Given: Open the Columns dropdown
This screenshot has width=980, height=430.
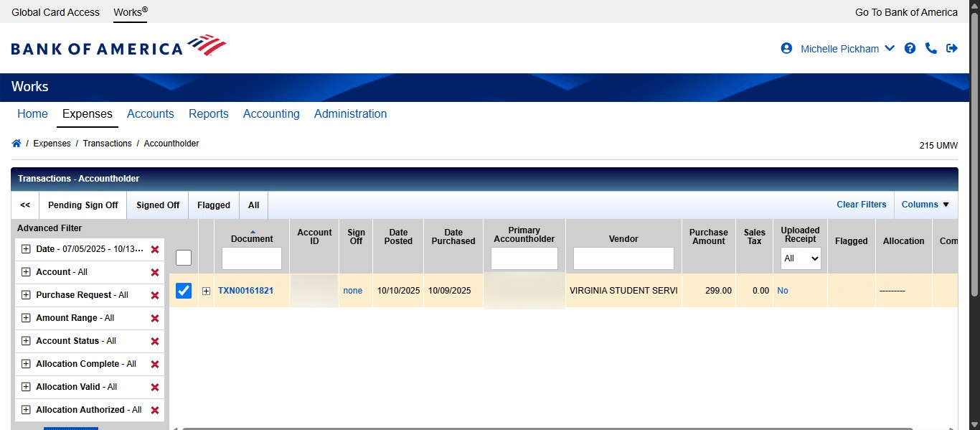Looking at the screenshot, I should click(x=925, y=205).
